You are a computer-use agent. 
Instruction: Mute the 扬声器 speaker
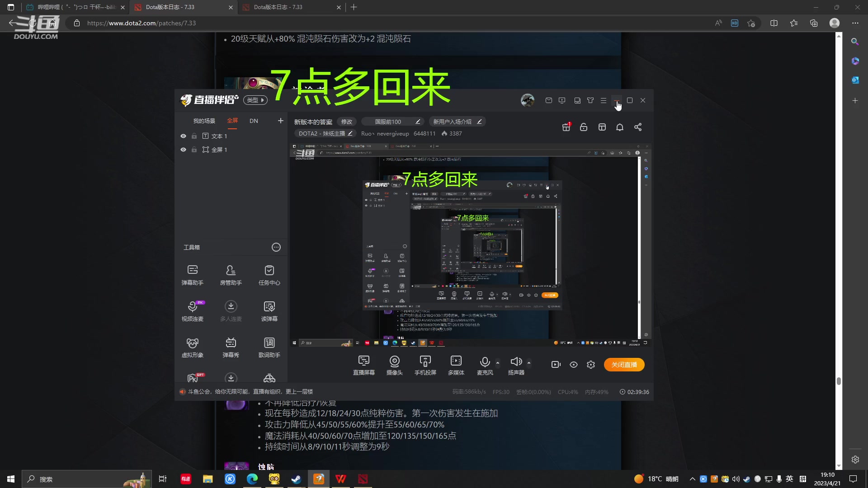(x=516, y=365)
